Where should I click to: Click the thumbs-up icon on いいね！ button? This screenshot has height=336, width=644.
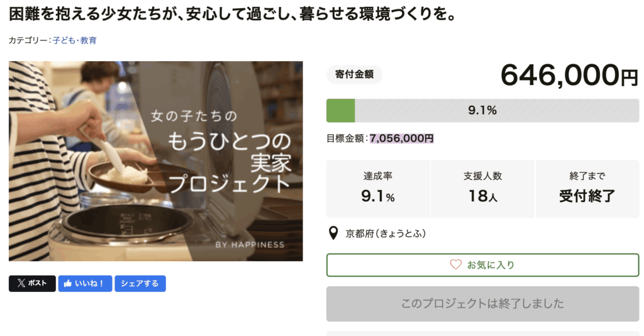point(68,284)
